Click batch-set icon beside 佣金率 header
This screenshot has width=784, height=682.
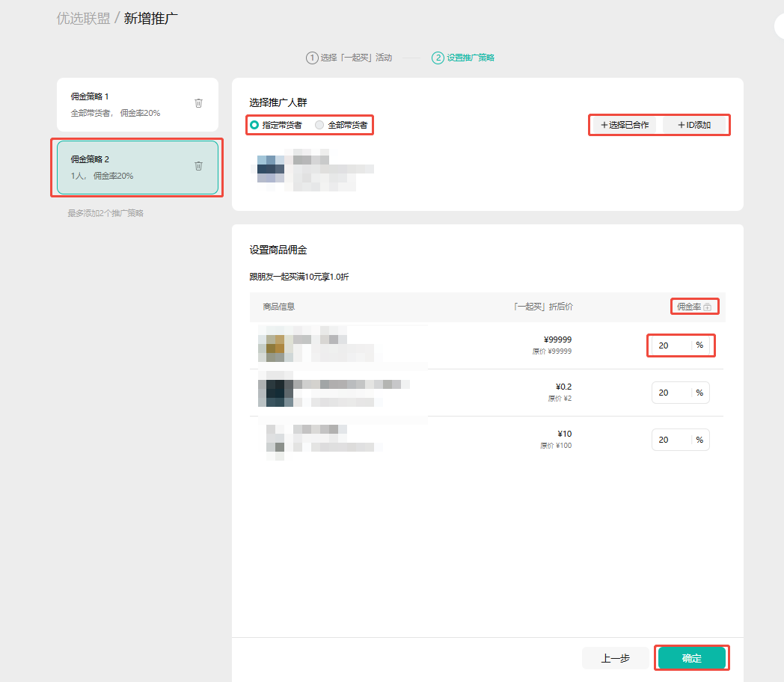click(707, 307)
